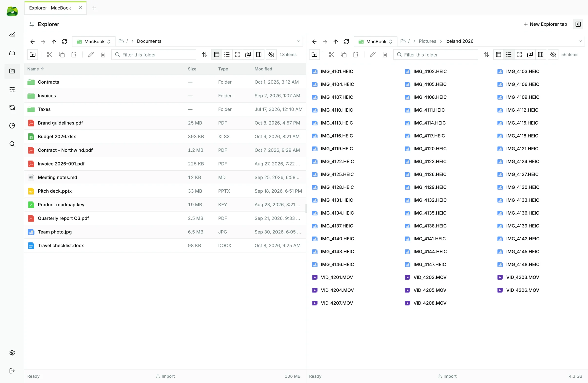Switch left pane to list view
This screenshot has width=588, height=383.
(227, 55)
